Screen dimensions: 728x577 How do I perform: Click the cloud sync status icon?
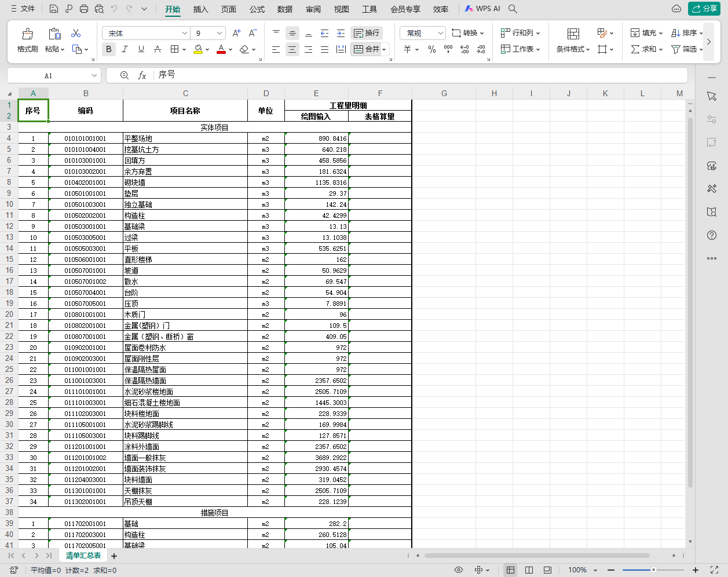coord(676,9)
